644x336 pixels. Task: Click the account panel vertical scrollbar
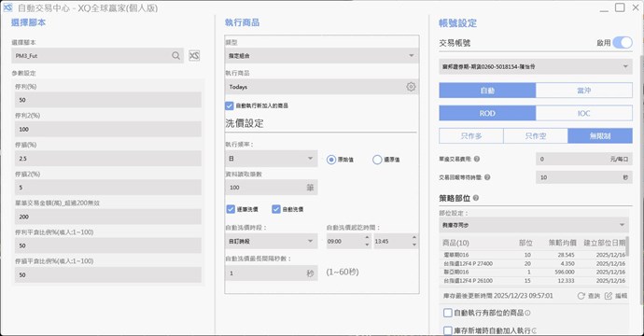click(x=641, y=181)
